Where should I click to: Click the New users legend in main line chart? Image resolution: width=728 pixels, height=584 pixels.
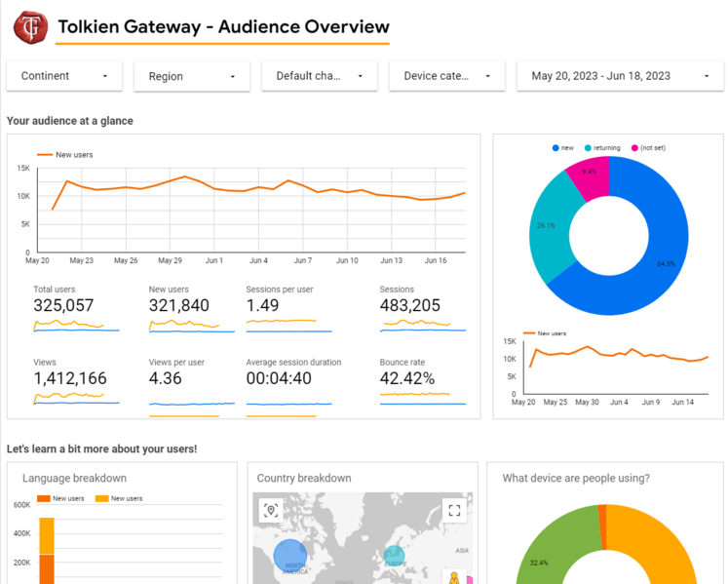(65, 155)
